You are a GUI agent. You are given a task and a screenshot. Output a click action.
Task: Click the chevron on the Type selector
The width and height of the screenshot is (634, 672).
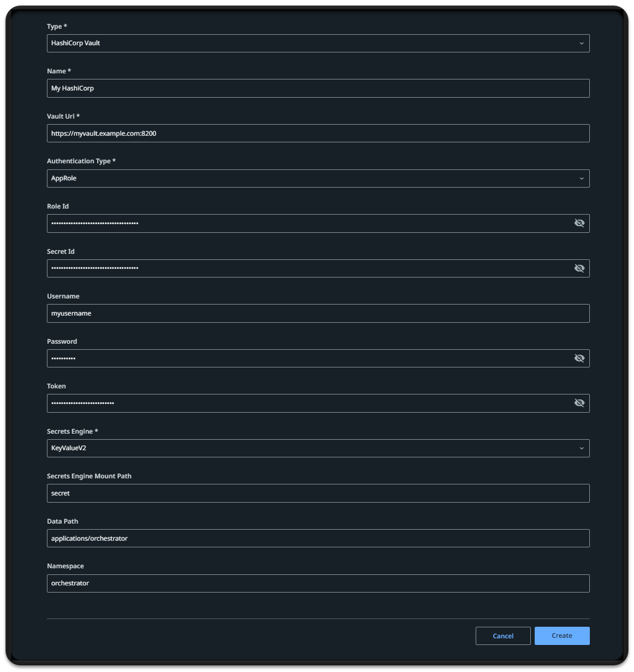click(581, 43)
